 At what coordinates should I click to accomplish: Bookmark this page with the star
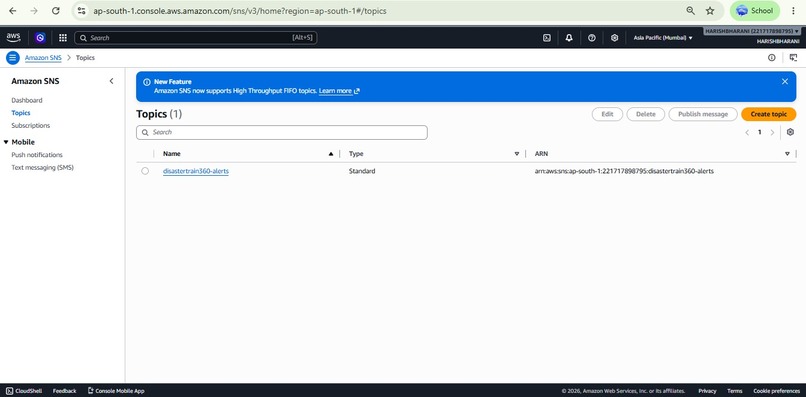pyautogui.click(x=710, y=11)
